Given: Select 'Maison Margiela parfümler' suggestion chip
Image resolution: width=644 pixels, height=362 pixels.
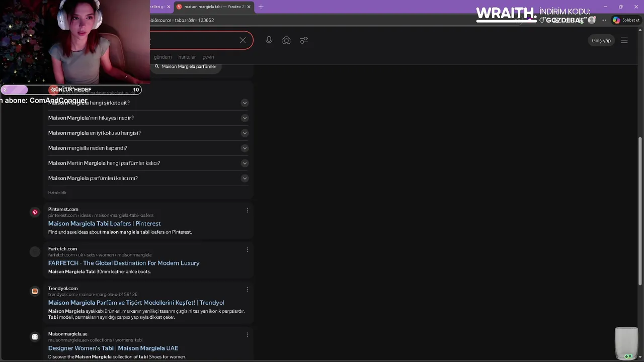Looking at the screenshot, I should 185,66.
